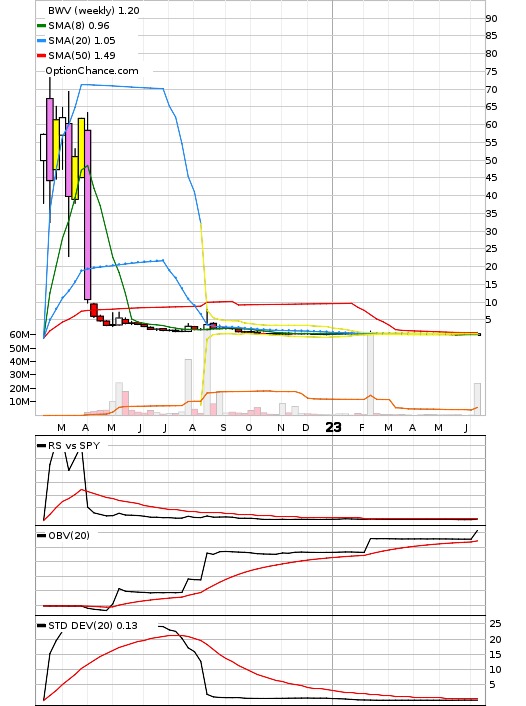Select the BWV (weekly) 1.20 title

click(x=94, y=10)
